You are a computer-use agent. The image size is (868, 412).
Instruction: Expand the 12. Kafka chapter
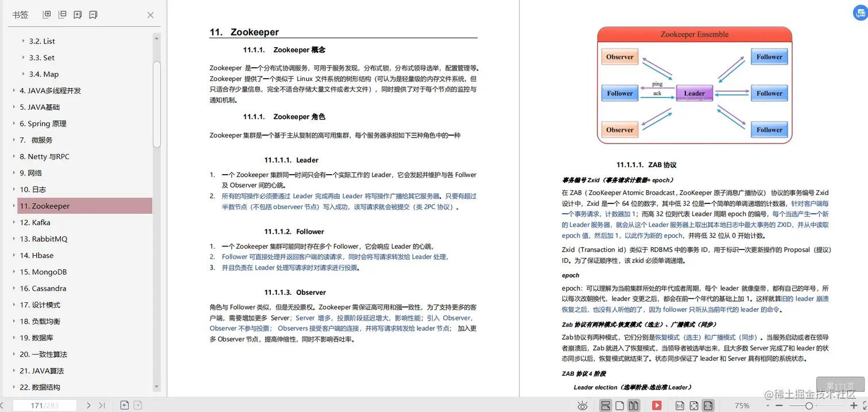point(14,222)
